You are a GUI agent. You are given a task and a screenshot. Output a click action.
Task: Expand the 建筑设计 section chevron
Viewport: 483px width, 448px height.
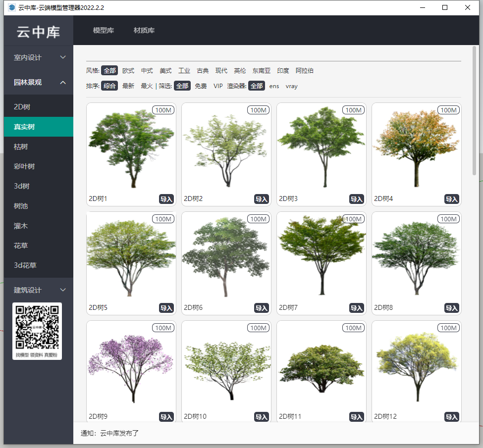63,290
